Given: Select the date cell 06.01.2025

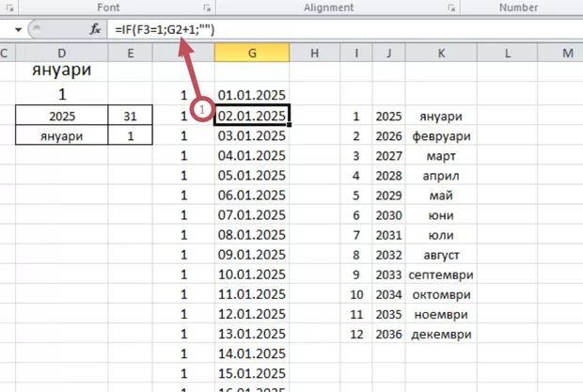Looking at the screenshot, I should click(252, 195).
